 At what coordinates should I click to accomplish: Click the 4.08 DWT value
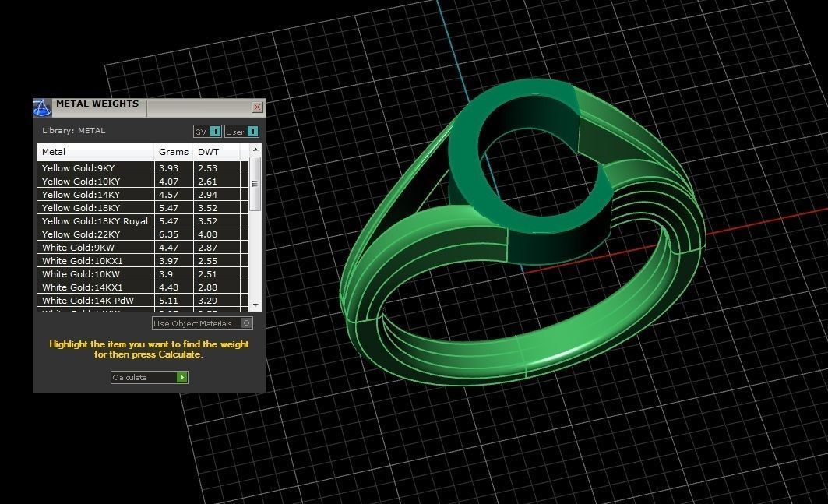(207, 234)
